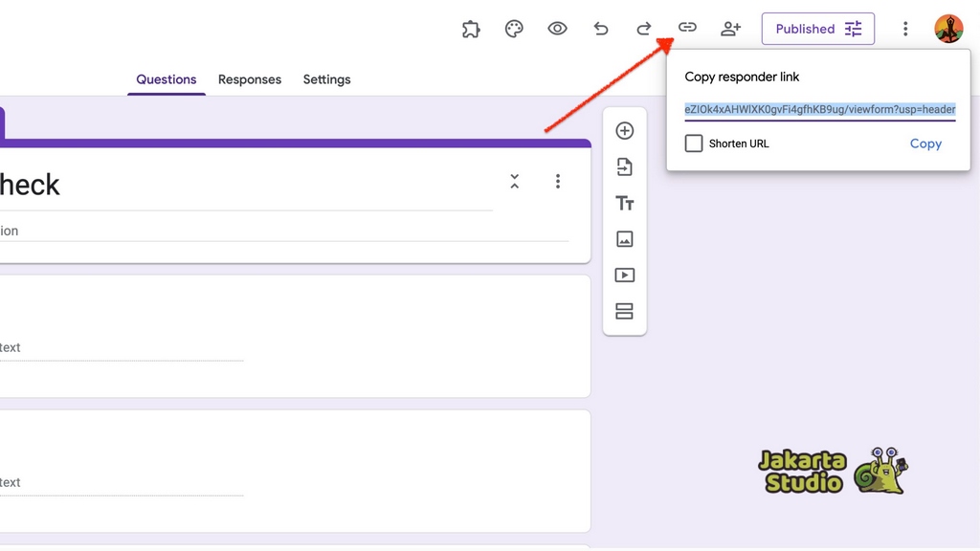Open the Google account avatar
980x551 pixels.
tap(948, 29)
